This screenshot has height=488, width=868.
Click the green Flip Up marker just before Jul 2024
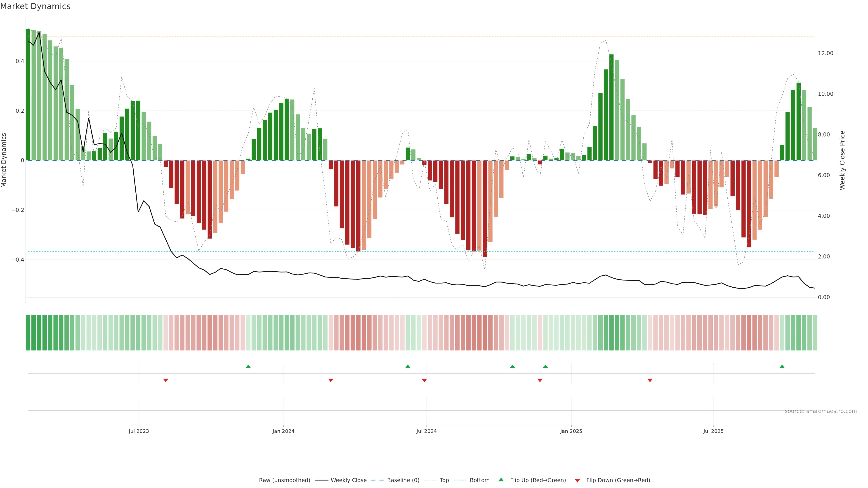pos(408,366)
